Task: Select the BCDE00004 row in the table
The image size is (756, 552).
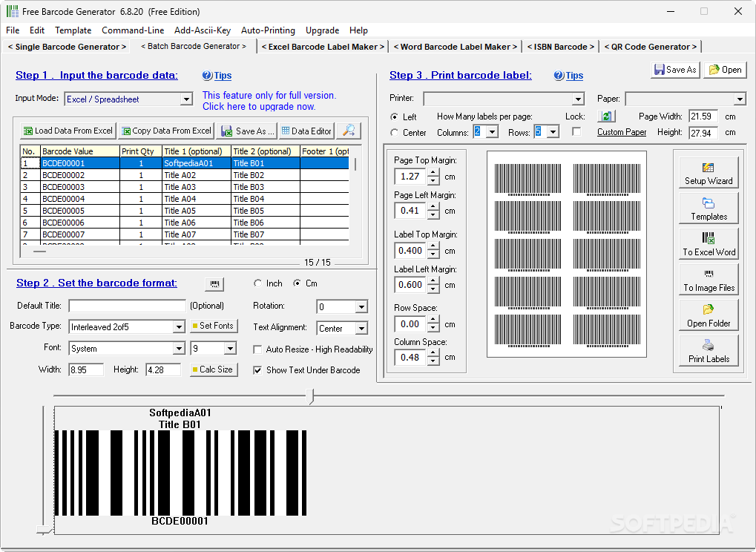Action: [185, 199]
